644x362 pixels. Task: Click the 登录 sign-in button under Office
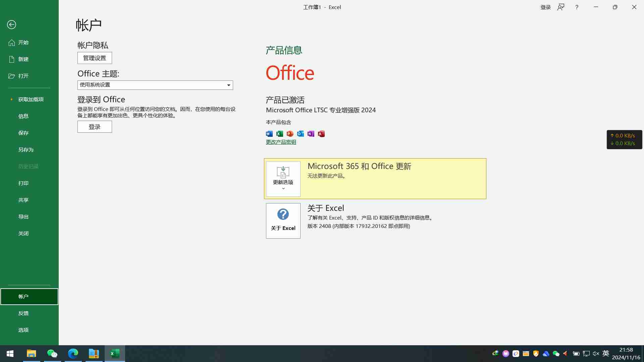tap(95, 127)
